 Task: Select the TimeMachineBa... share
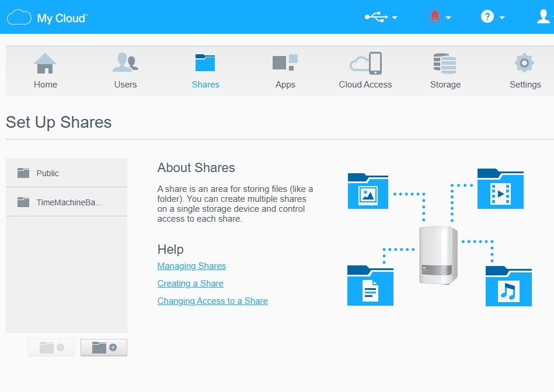67,202
